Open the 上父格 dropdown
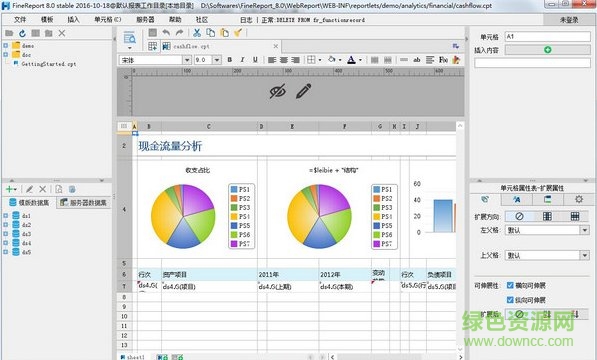The image size is (597, 360). (x=584, y=255)
